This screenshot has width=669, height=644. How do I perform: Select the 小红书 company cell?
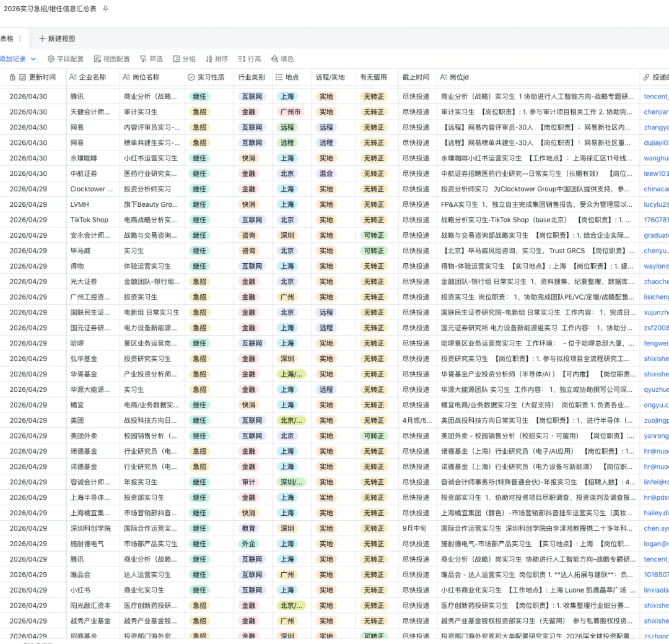tap(92, 590)
